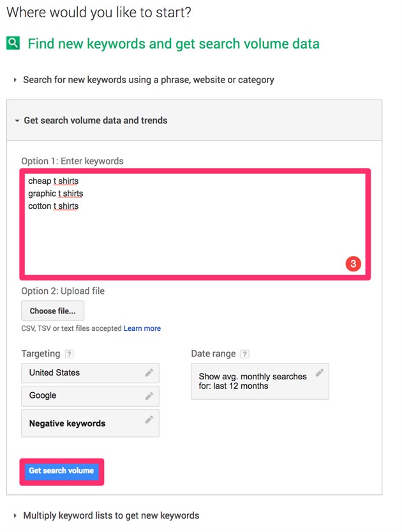Click the red number 3 badge
The image size is (402, 532).
(x=354, y=263)
